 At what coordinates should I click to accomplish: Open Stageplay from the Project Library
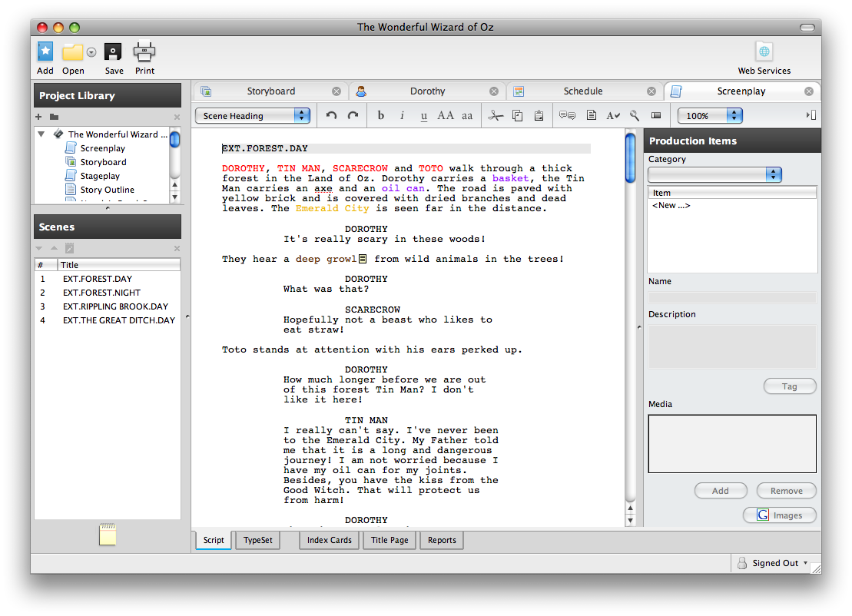click(x=100, y=176)
